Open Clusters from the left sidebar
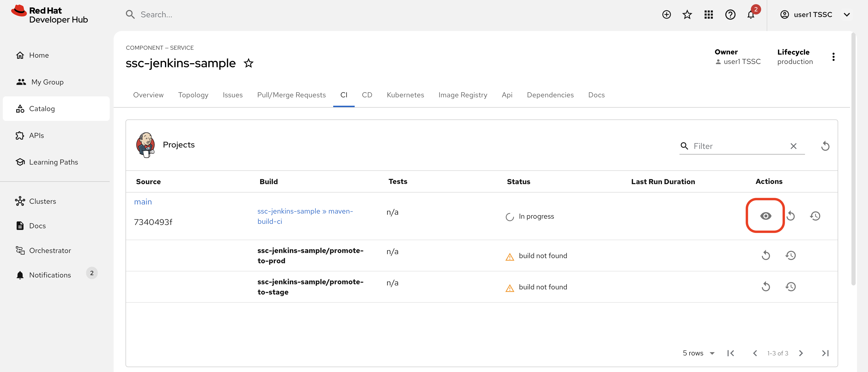The height and width of the screenshot is (372, 868). [x=42, y=201]
